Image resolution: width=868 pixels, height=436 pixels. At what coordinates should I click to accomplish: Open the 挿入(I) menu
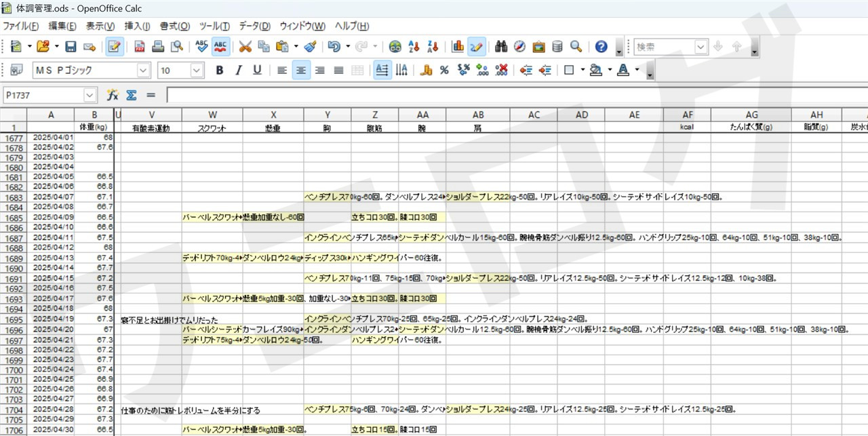(138, 26)
